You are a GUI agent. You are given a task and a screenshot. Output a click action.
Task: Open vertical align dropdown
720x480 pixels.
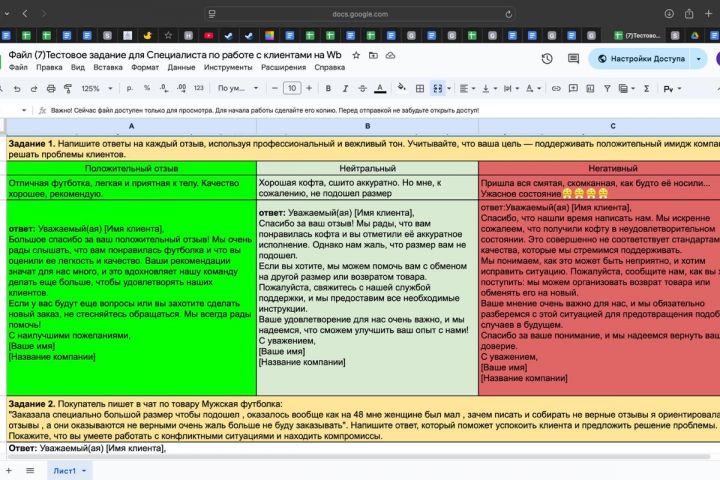tap(489, 89)
